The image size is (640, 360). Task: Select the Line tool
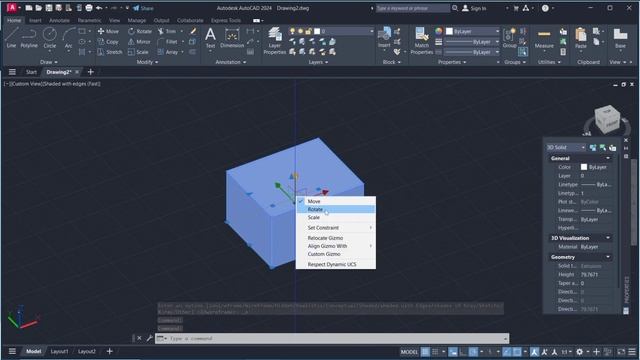(11, 38)
